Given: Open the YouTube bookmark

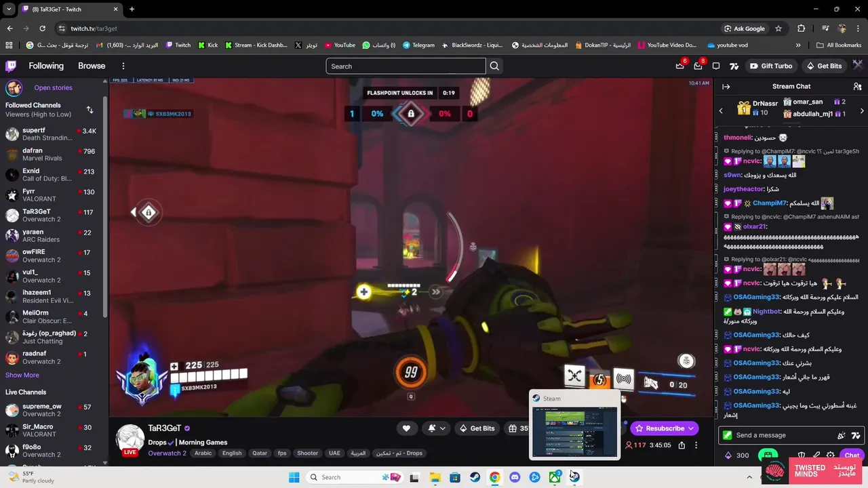Looking at the screenshot, I should 340,45.
